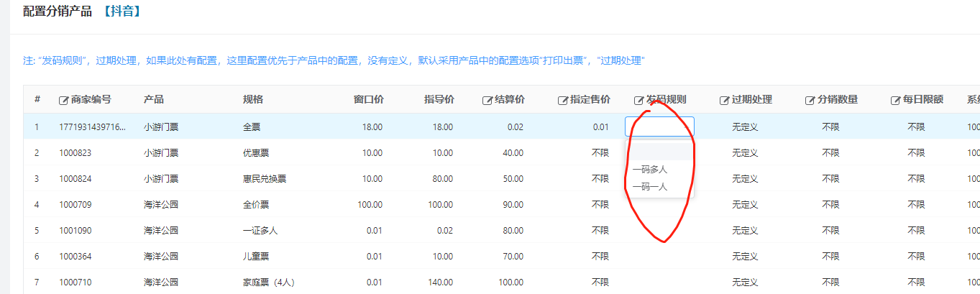Click 每日限额 value 不限 in row 3
This screenshot has width=980, height=294.
click(x=915, y=179)
